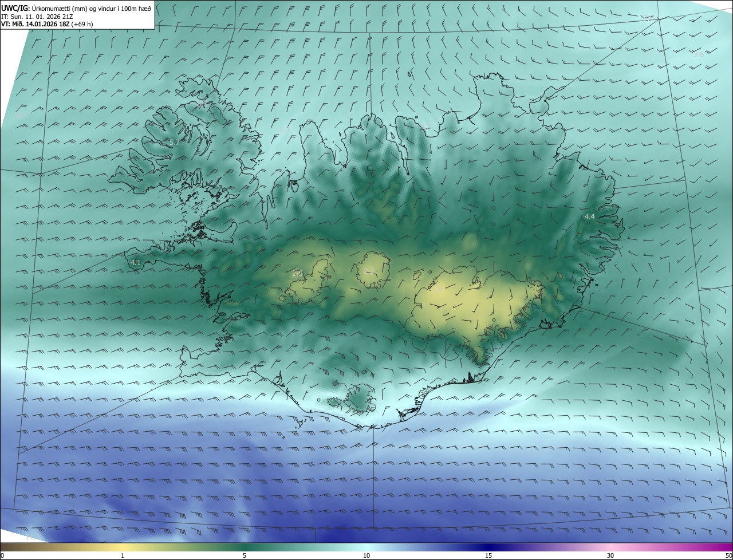The height and width of the screenshot is (560, 733).
Task: Click the title text 'Úrkomumætti (mm) og vindur í 100m hæð'
Action: (x=90, y=8)
